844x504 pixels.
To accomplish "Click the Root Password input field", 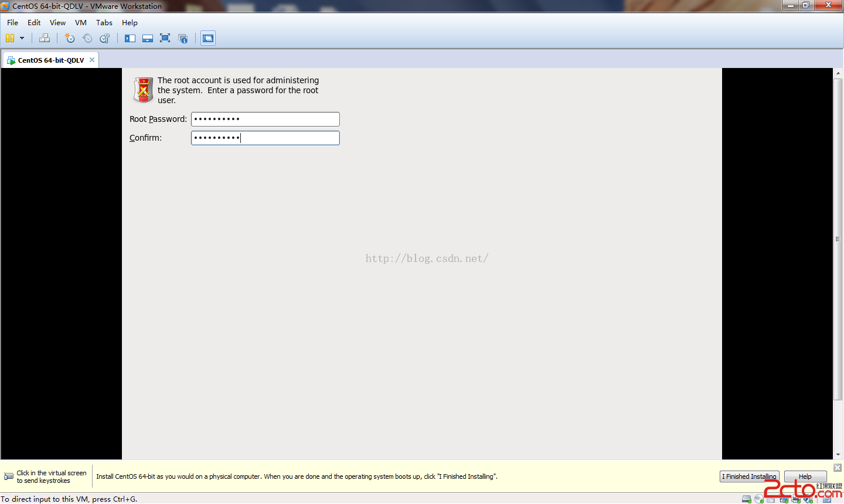I will pyautogui.click(x=266, y=119).
